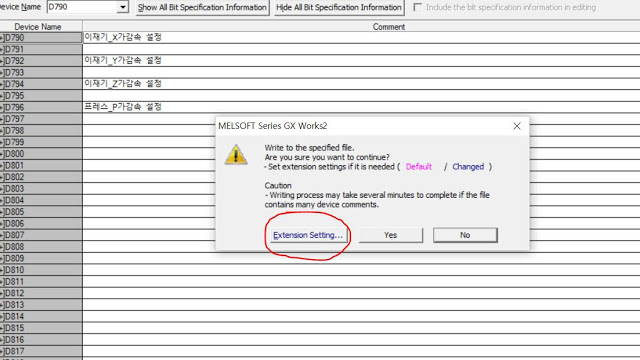Select device row D804
The height and width of the screenshot is (360, 640).
point(41,200)
